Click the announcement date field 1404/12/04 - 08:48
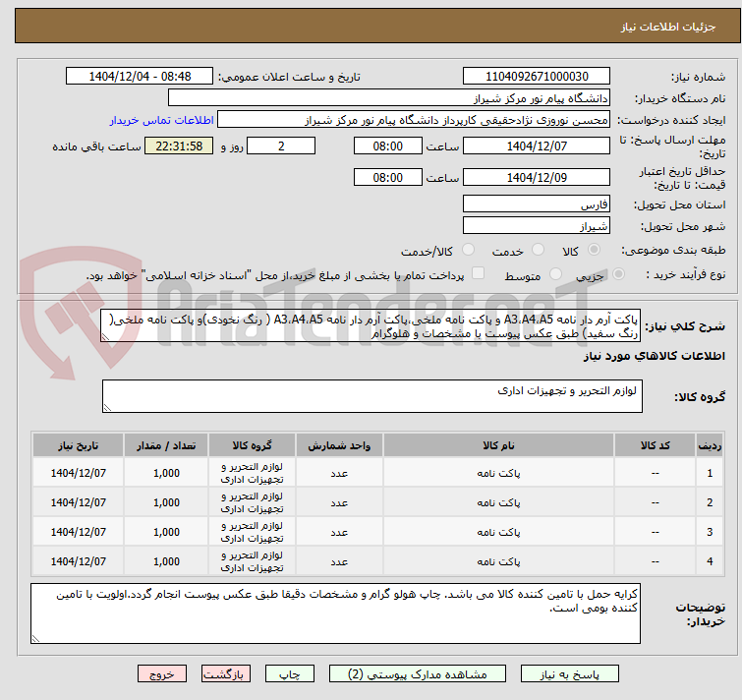Screen dimensions: 742x700 140,77
